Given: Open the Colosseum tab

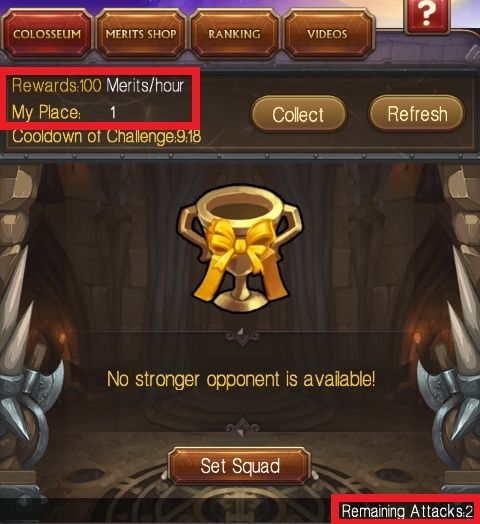Looking at the screenshot, I should [47, 34].
